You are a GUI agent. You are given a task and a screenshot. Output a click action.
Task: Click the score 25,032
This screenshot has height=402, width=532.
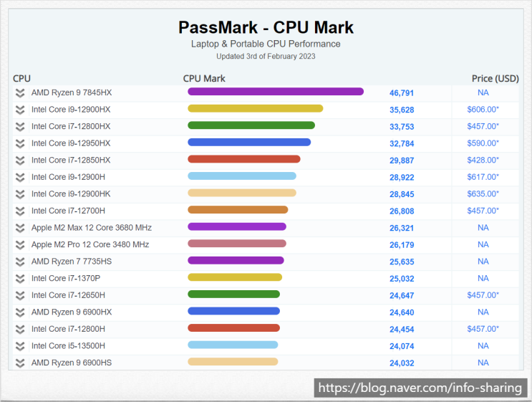[402, 279]
